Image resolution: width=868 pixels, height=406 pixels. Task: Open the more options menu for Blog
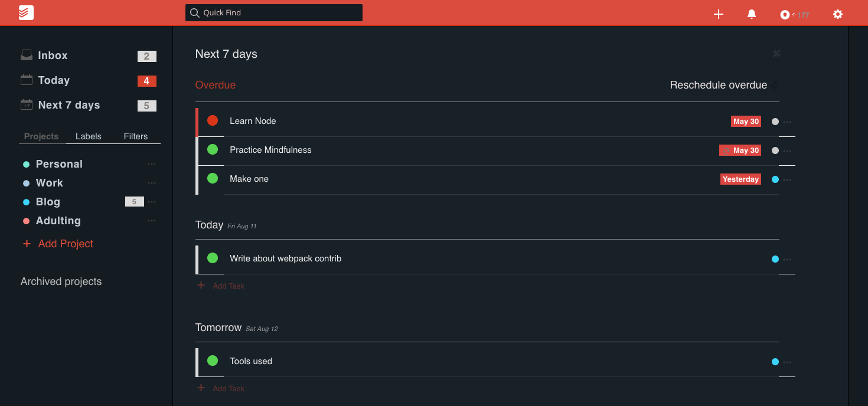(x=151, y=201)
